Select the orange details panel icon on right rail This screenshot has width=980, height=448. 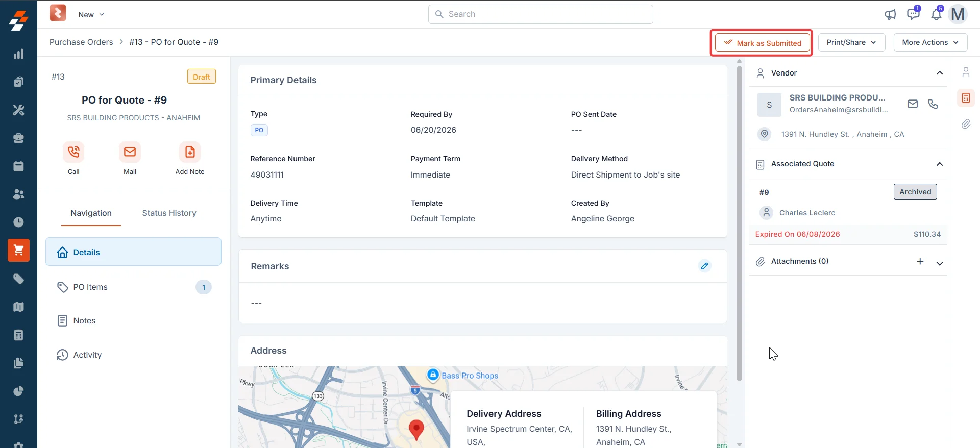[966, 98]
